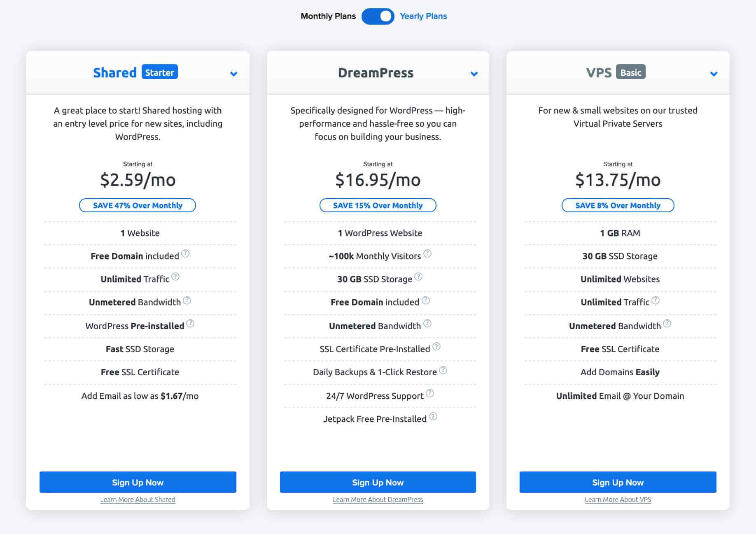Click info icon for 24/7 WordPress Support
Screen dimensions: 756x534
(430, 394)
